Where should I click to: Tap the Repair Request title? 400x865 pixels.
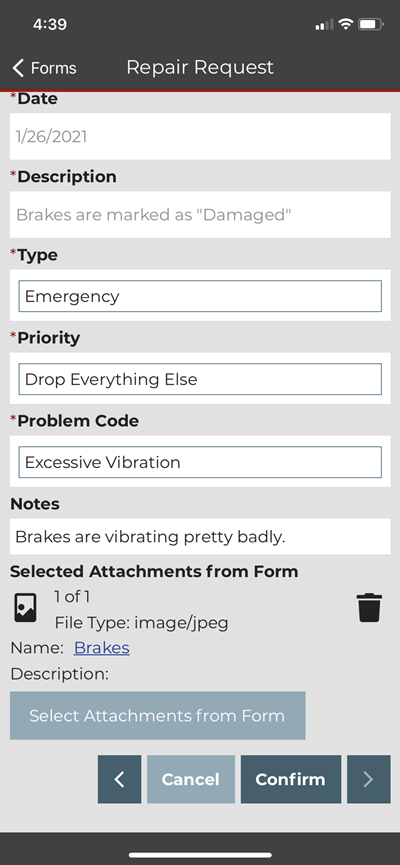200,67
